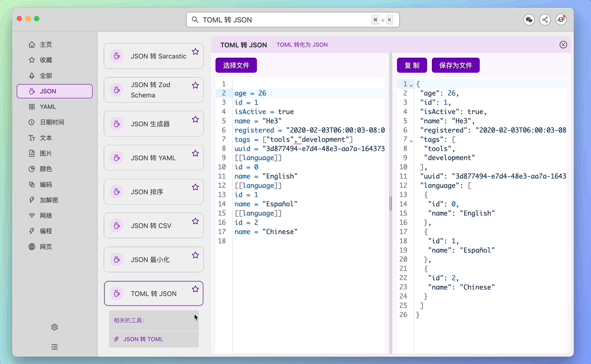Click the JSON 转 Sarcastic coffee cup icon

(117, 56)
